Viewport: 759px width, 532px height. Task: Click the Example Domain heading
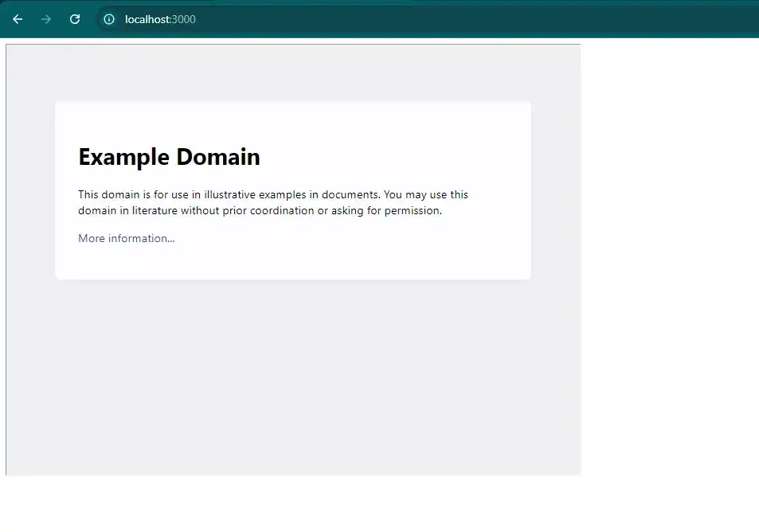169,157
